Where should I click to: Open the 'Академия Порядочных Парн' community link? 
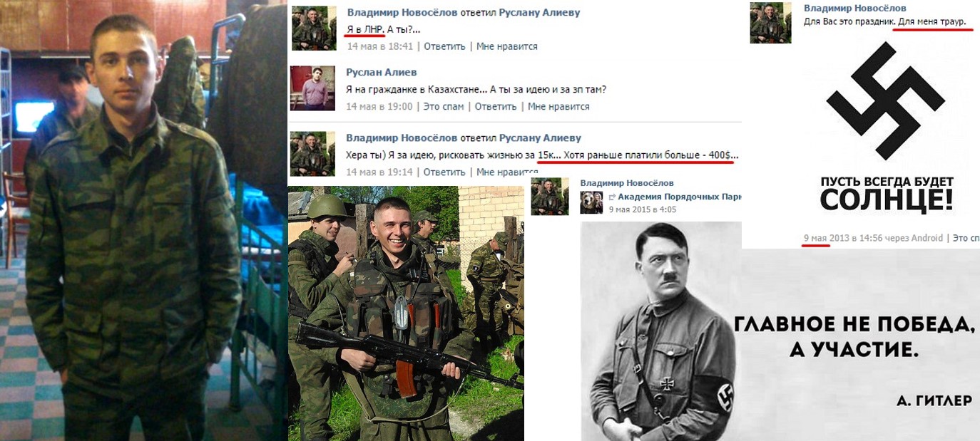coord(680,197)
